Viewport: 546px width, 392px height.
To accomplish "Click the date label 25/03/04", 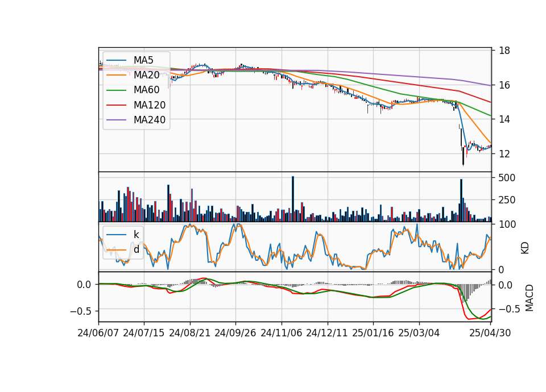I will coord(419,333).
